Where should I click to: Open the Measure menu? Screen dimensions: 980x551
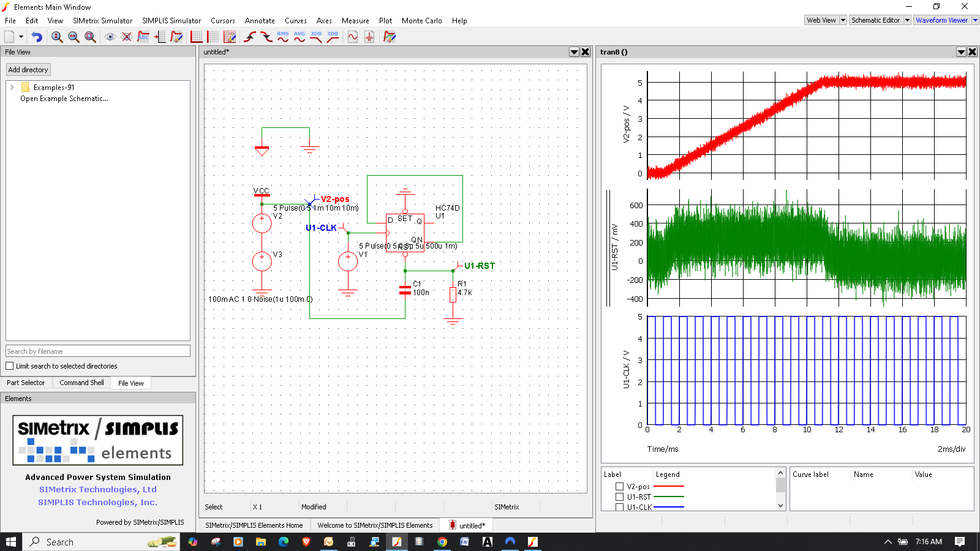pos(355,21)
